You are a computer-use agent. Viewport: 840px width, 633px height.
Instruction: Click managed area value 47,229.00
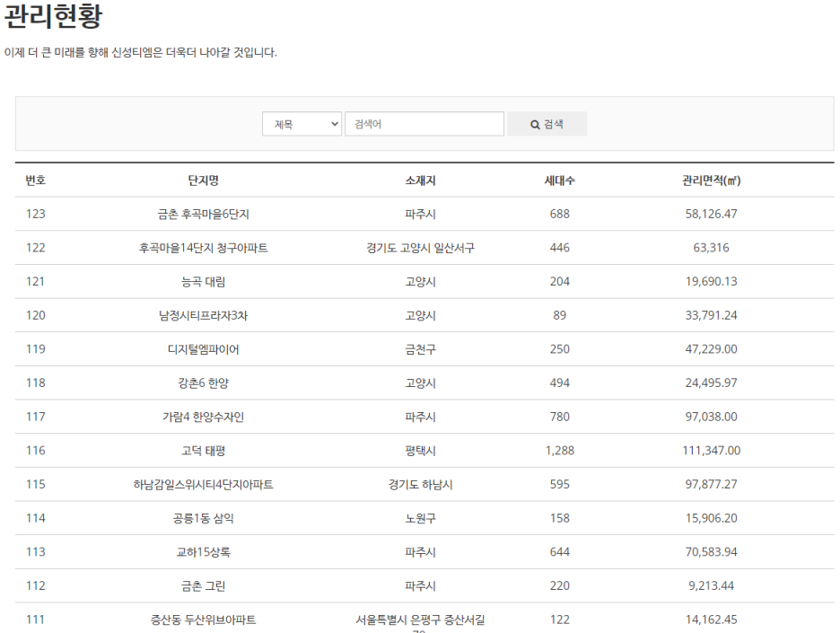[x=711, y=349]
